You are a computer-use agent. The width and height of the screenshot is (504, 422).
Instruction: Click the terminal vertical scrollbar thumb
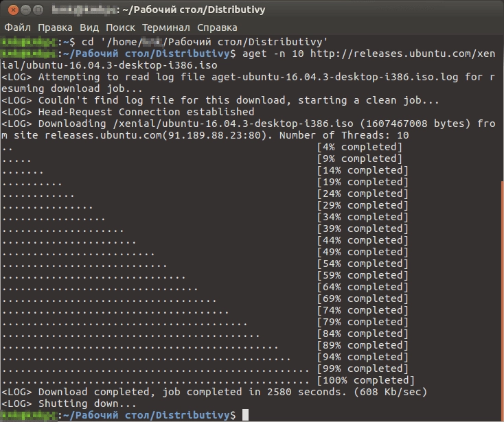coord(502,301)
